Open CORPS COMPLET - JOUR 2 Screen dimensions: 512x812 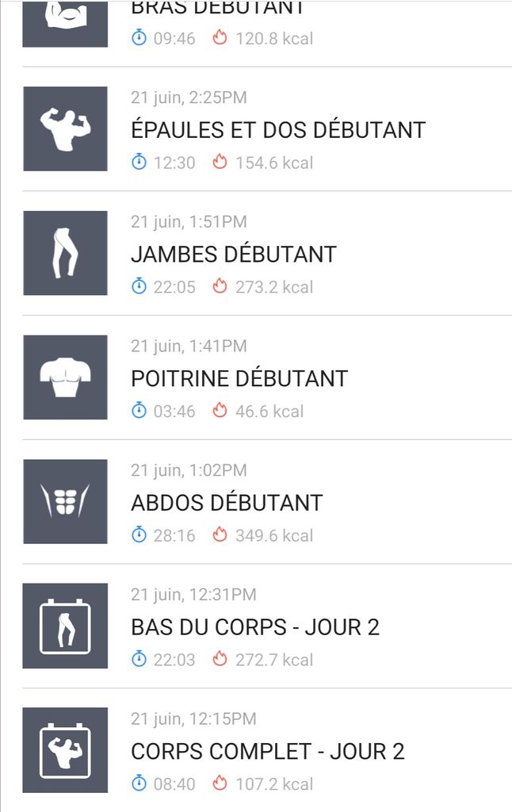click(x=268, y=752)
